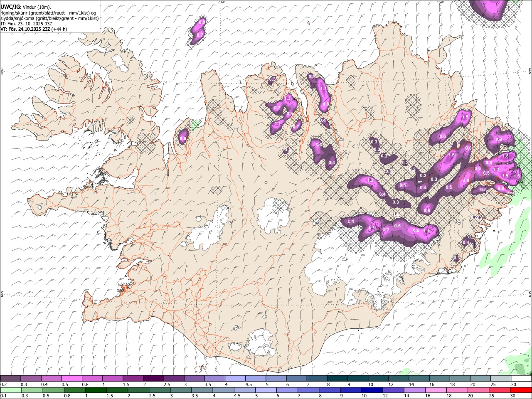This screenshot has width=532, height=399.
Task: Click top legend swatch between 4 and 4.5
Action: pos(235,378)
